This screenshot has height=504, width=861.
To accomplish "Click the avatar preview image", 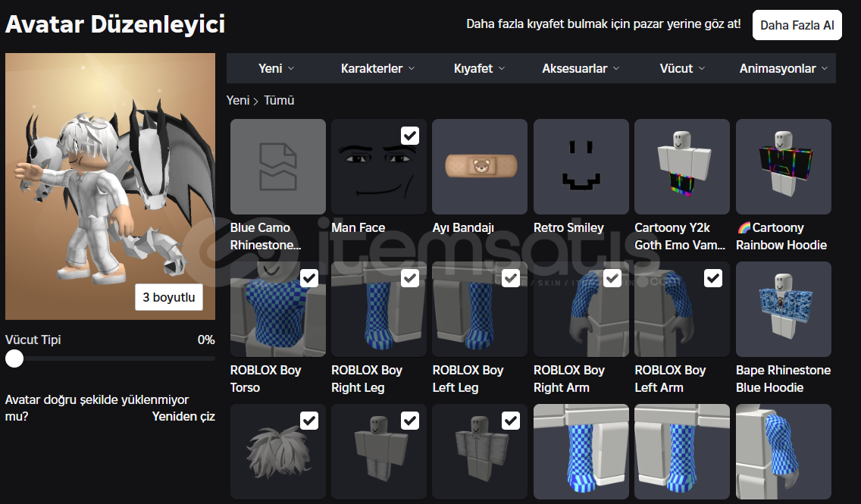I will [111, 186].
